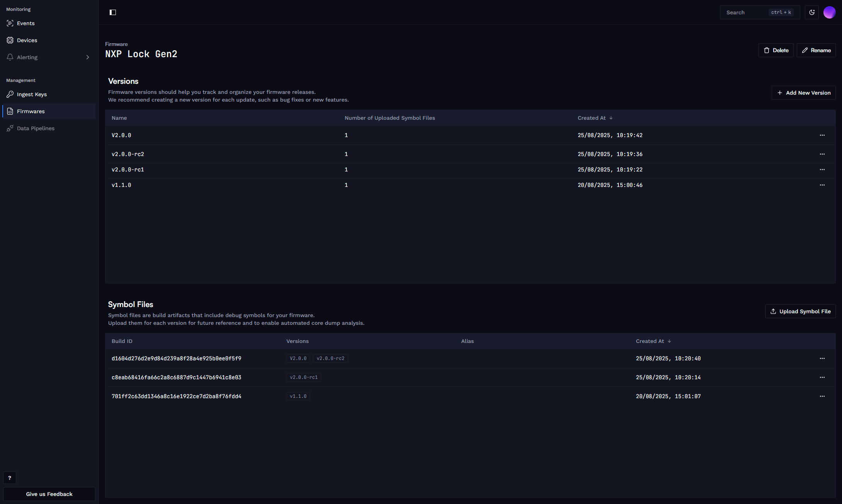
Task: Open row actions for v2.0.0-rc2 version
Action: 822,154
